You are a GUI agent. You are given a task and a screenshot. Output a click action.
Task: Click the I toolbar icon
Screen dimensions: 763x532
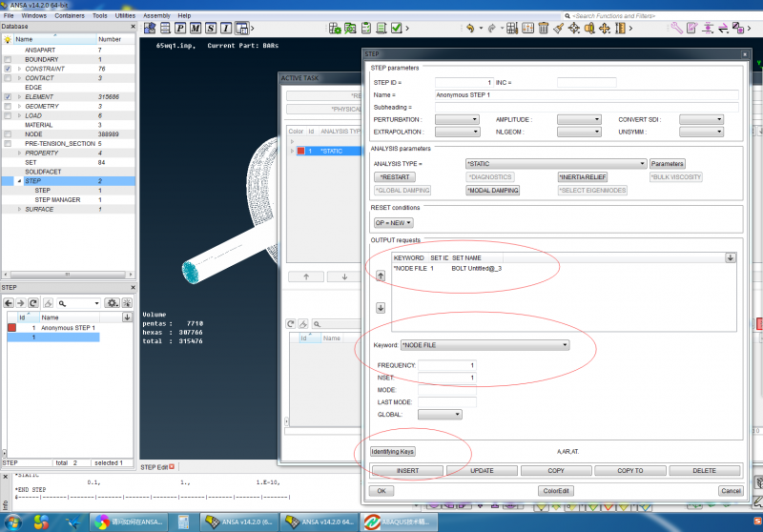coord(228,29)
